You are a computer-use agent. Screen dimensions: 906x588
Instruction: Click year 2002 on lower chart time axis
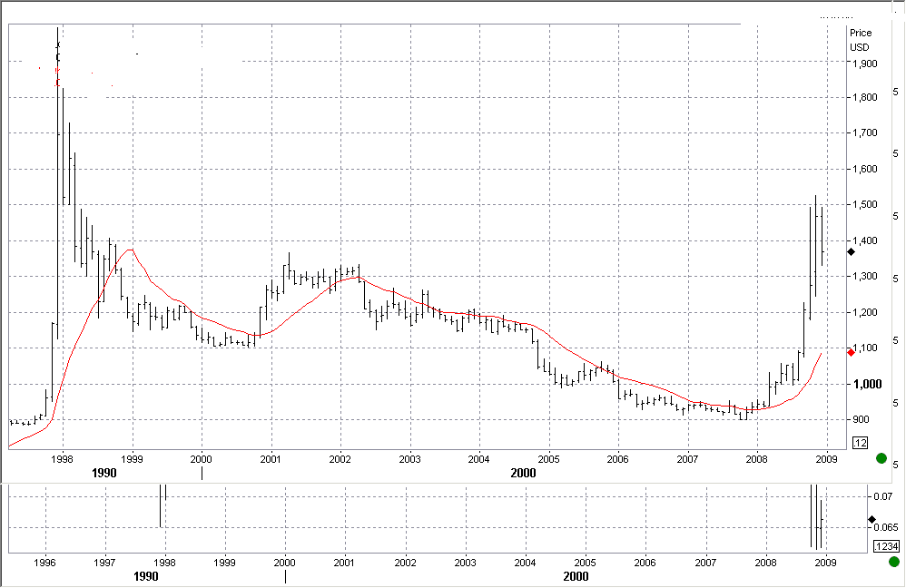click(x=405, y=563)
